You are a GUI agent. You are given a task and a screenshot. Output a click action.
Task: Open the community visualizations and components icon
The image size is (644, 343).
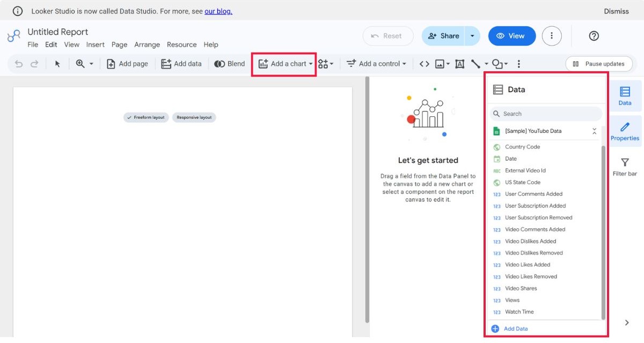coord(323,64)
